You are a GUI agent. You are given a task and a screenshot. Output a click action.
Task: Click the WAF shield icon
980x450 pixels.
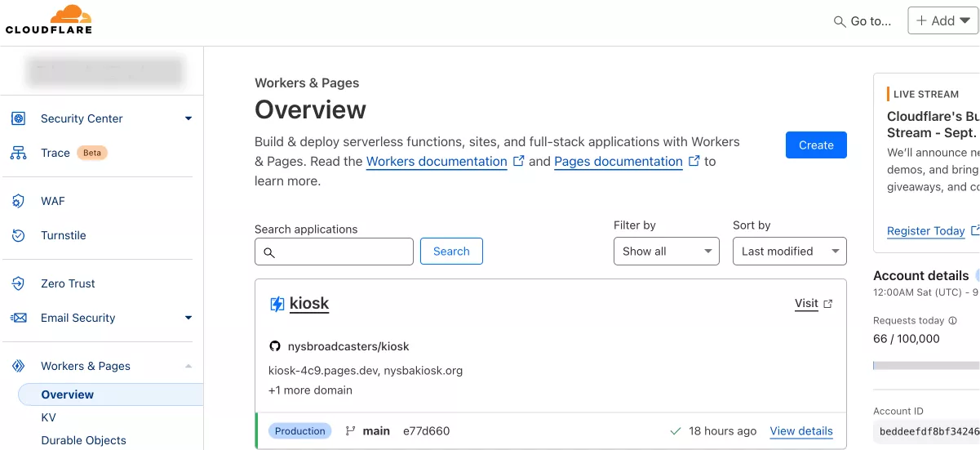point(18,201)
